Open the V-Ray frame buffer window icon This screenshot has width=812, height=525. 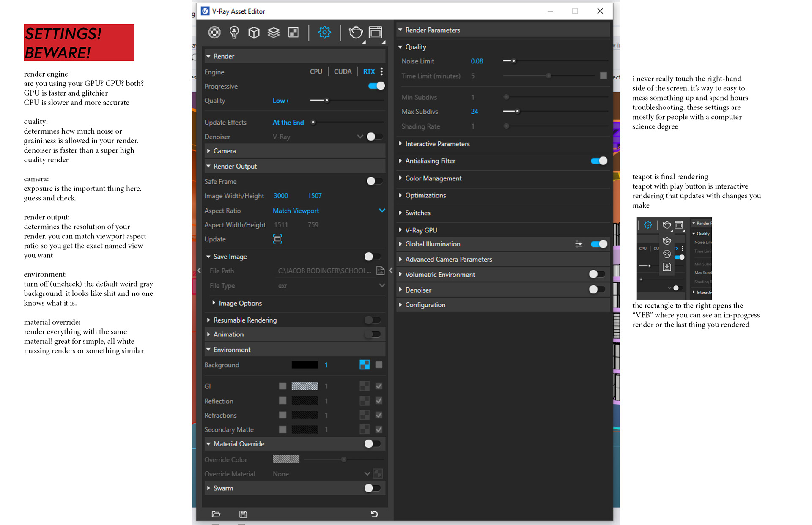coord(376,33)
